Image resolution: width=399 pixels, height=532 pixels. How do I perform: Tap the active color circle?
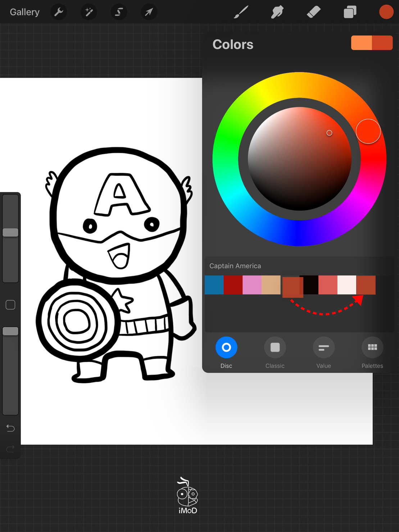coord(386,12)
